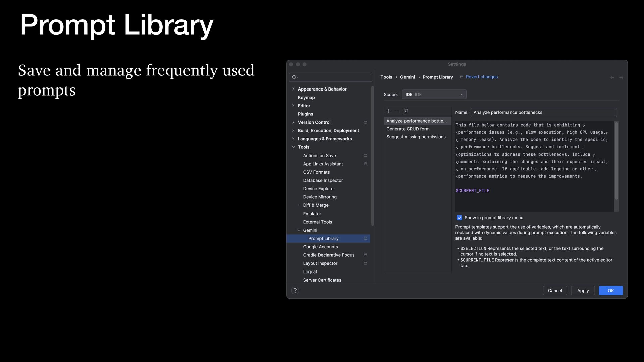Click the forward navigation arrow
This screenshot has height=362, width=644.
621,77
